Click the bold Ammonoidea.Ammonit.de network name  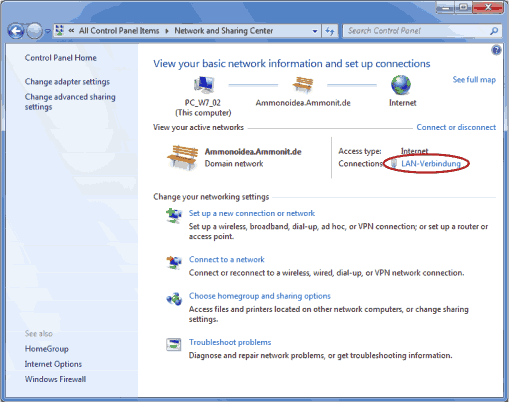[x=253, y=152]
